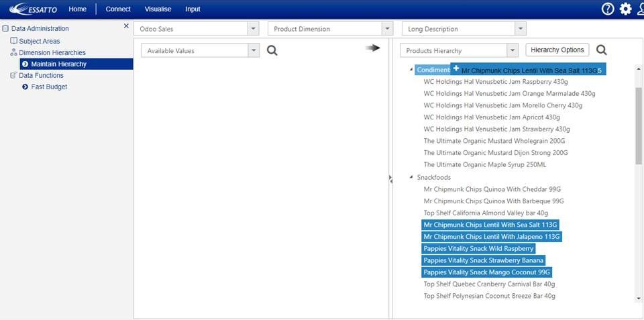Select Organic Maple Syrup 250ML item
The width and height of the screenshot is (644, 320).
(x=484, y=165)
